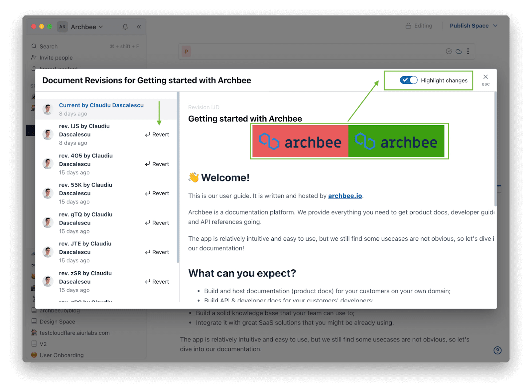The image size is (532, 392).
Task: Open the help question mark in the corner
Action: click(x=497, y=350)
